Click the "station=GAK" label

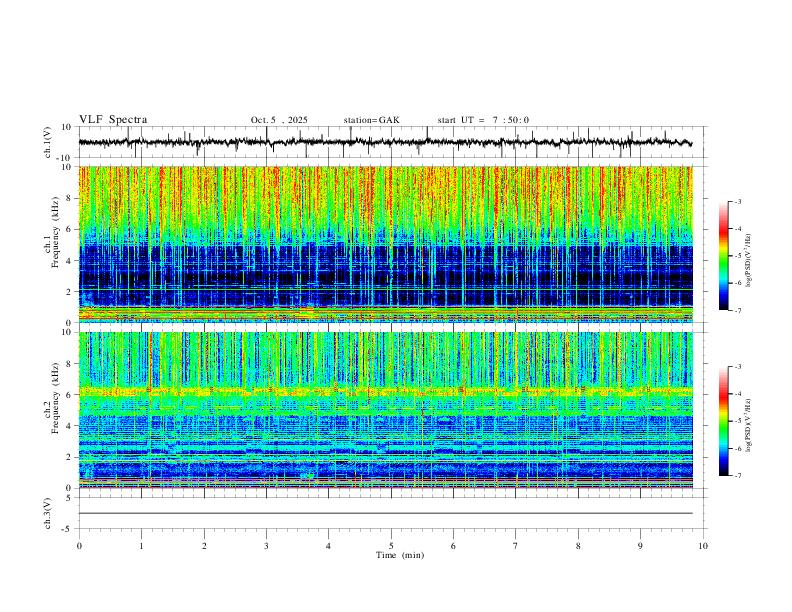371,120
